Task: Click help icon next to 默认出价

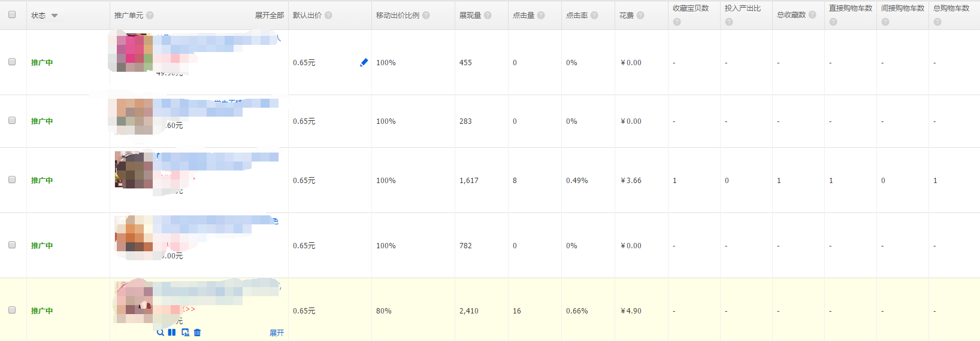Action: pyautogui.click(x=328, y=16)
